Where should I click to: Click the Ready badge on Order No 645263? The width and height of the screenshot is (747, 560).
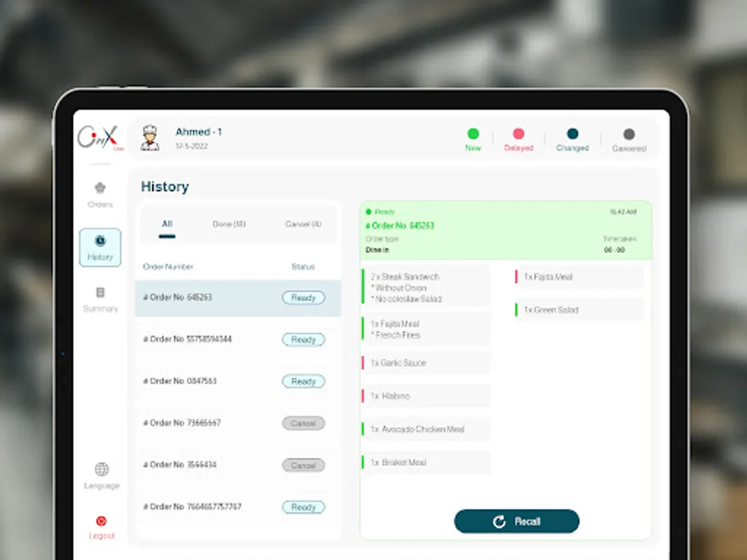[303, 297]
